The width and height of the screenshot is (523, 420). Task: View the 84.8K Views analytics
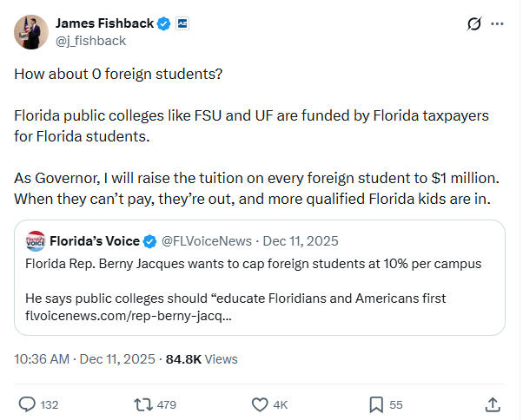tap(202, 358)
